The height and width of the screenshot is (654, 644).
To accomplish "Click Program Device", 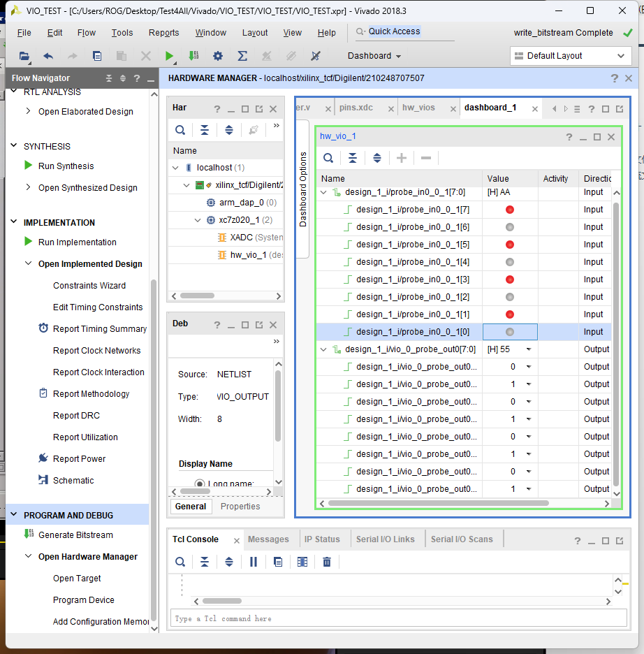I will pyautogui.click(x=83, y=600).
